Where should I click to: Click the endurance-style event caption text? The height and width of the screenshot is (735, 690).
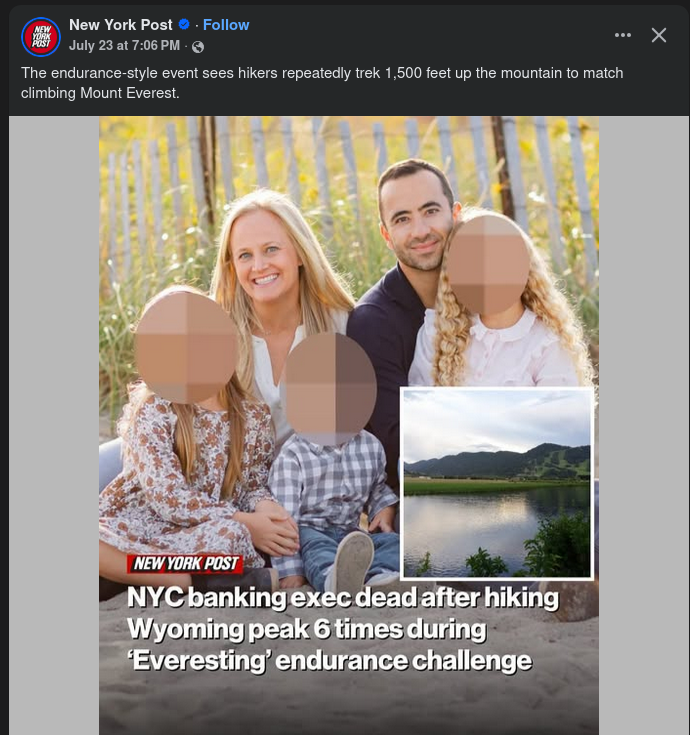tap(322, 83)
